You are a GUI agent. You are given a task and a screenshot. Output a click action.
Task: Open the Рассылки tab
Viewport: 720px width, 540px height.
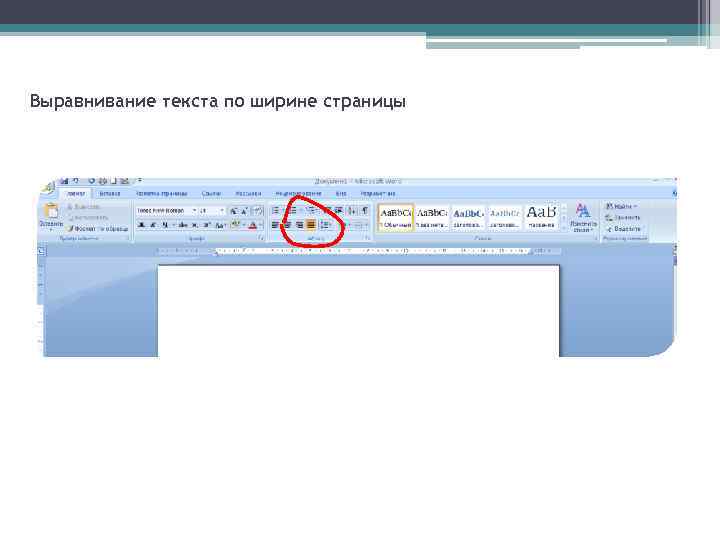pyautogui.click(x=248, y=194)
